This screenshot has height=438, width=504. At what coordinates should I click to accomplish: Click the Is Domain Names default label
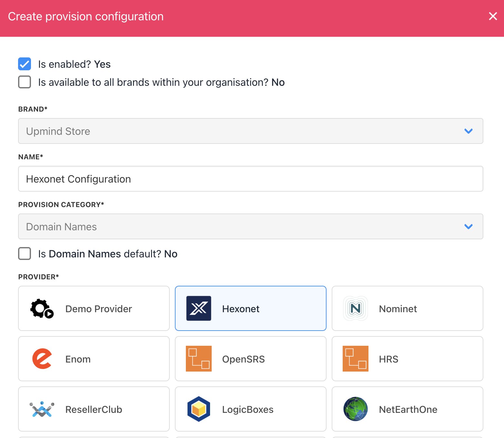pyautogui.click(x=108, y=254)
